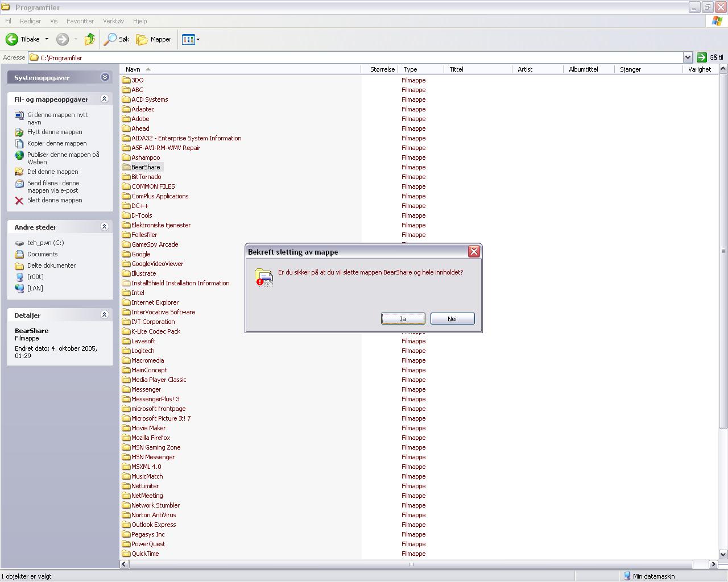Viewport: 728px width, 582px height.
Task: Open the Tilbake history dropdown arrow
Action: (47, 39)
